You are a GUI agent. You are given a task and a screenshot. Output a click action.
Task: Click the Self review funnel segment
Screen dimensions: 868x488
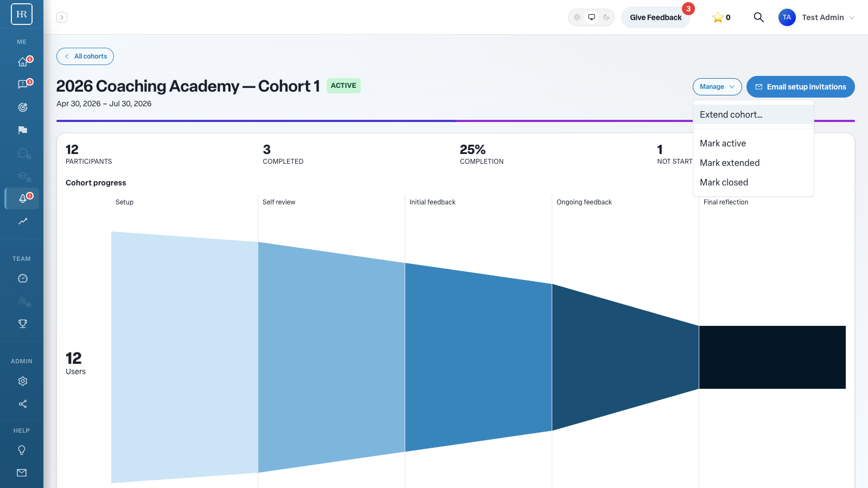click(331, 357)
